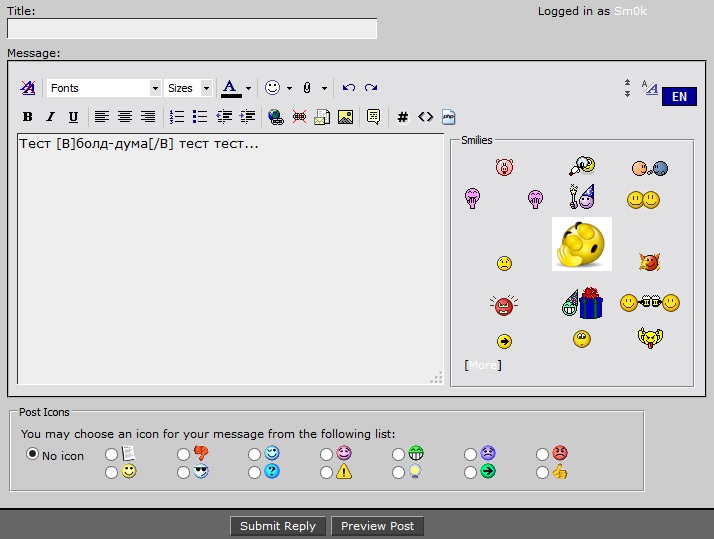Select the "No icon" post icon option
Screen dimensions: 714x539
[33, 454]
